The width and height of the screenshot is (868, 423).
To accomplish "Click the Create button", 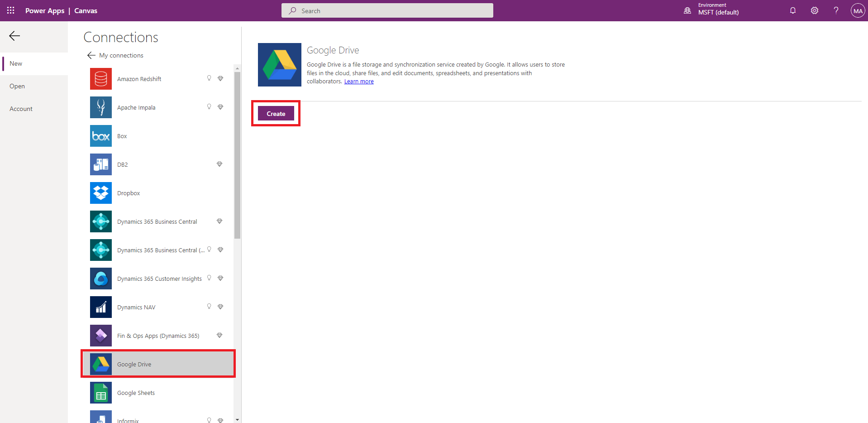I will click(x=276, y=113).
